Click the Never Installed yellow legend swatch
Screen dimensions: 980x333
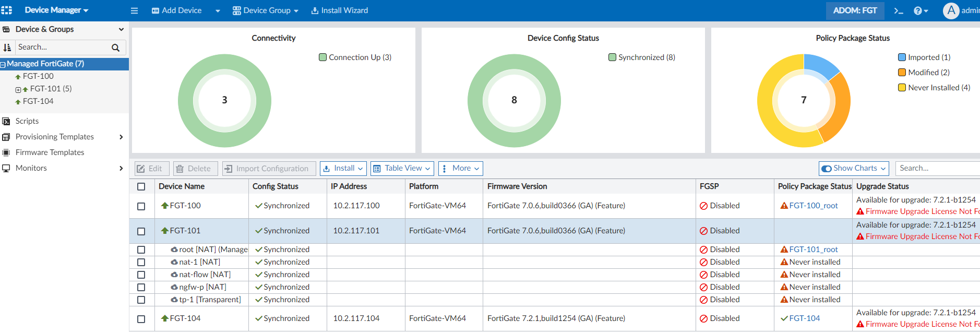click(902, 88)
